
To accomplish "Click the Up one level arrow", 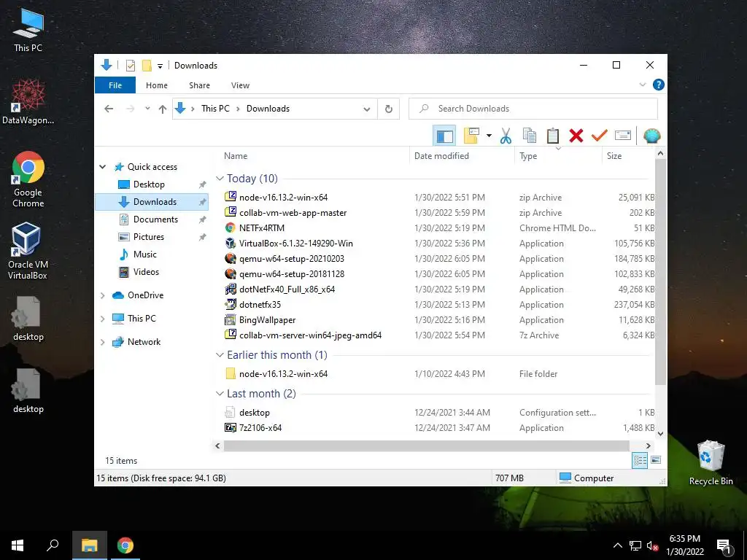I will coord(163,109).
